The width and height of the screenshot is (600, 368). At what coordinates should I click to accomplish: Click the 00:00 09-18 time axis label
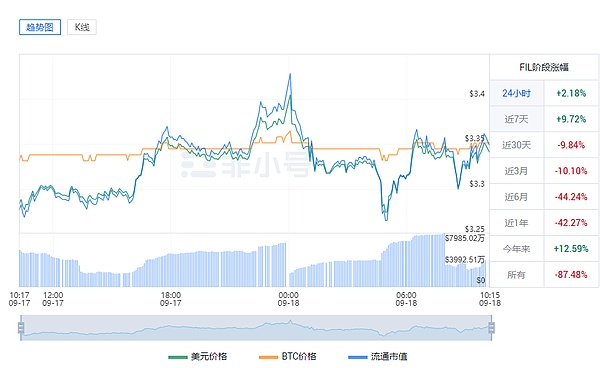pyautogui.click(x=289, y=299)
